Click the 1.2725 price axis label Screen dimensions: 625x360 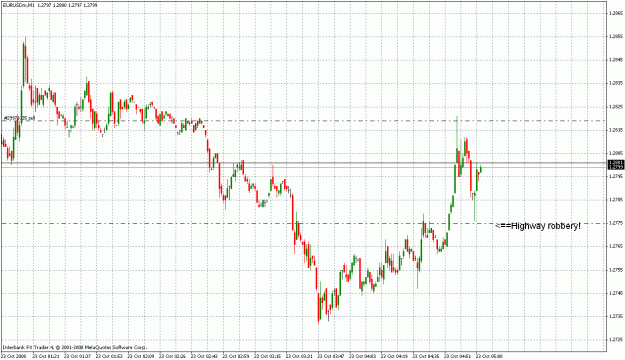pyautogui.click(x=616, y=340)
